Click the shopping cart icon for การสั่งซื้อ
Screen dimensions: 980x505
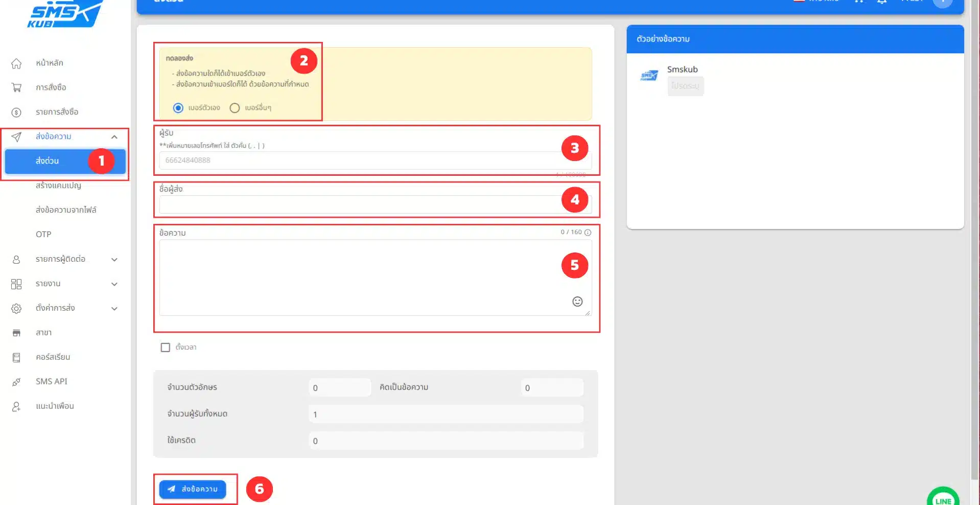(16, 88)
